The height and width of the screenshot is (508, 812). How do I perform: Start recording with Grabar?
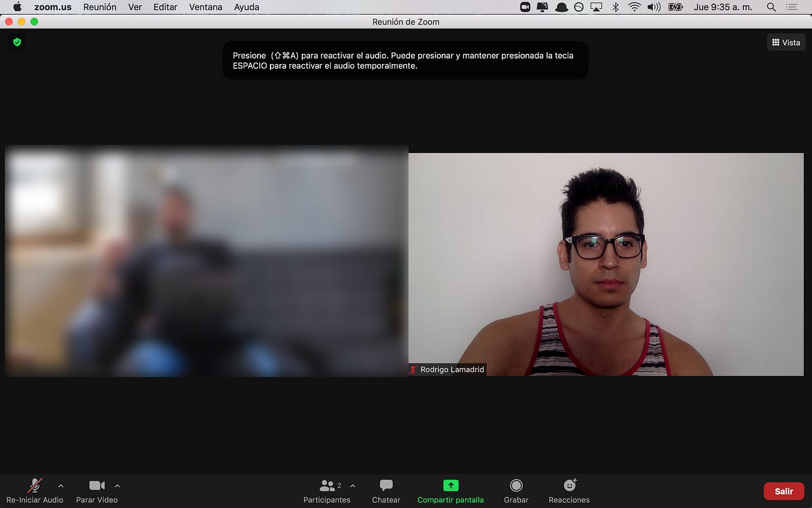[516, 491]
